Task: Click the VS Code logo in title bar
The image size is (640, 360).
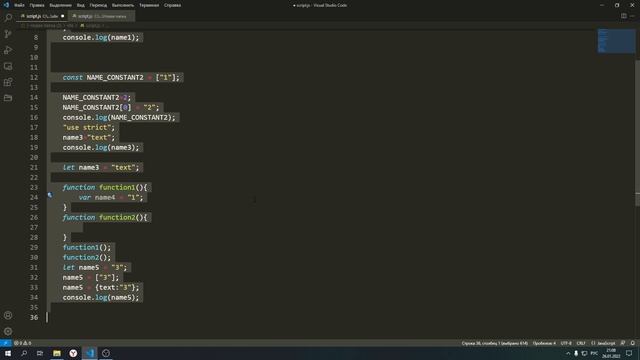Action: pos(6,5)
